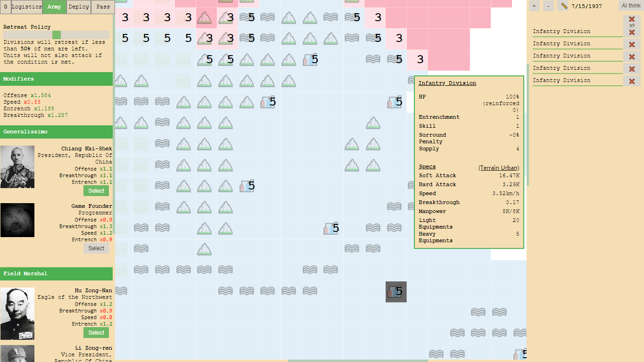Zoom out the map with minus button

[548, 6]
